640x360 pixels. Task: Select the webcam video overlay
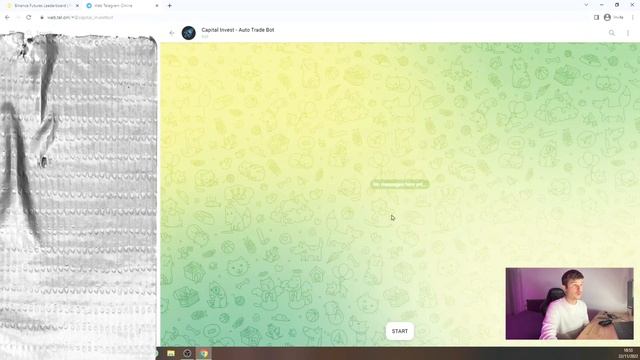(x=569, y=304)
